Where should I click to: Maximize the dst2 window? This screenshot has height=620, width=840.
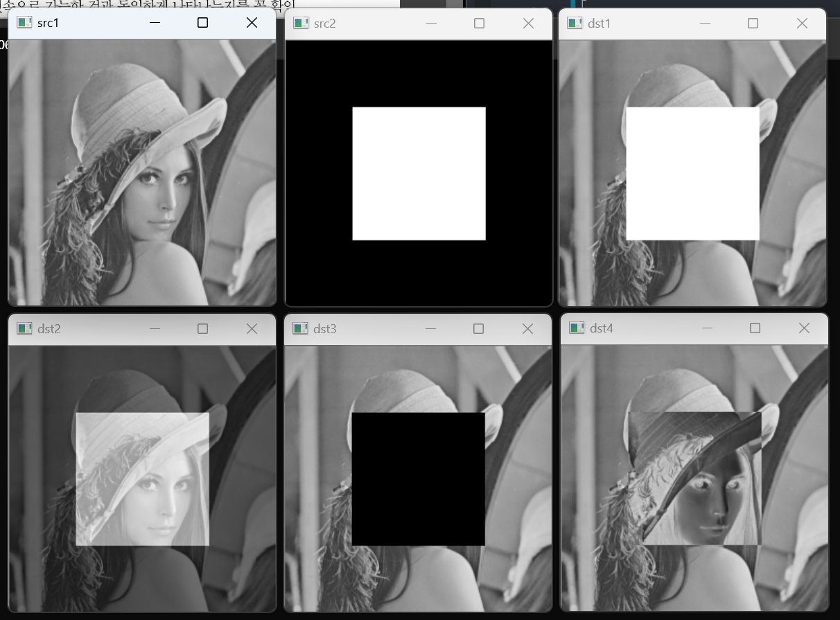(202, 328)
